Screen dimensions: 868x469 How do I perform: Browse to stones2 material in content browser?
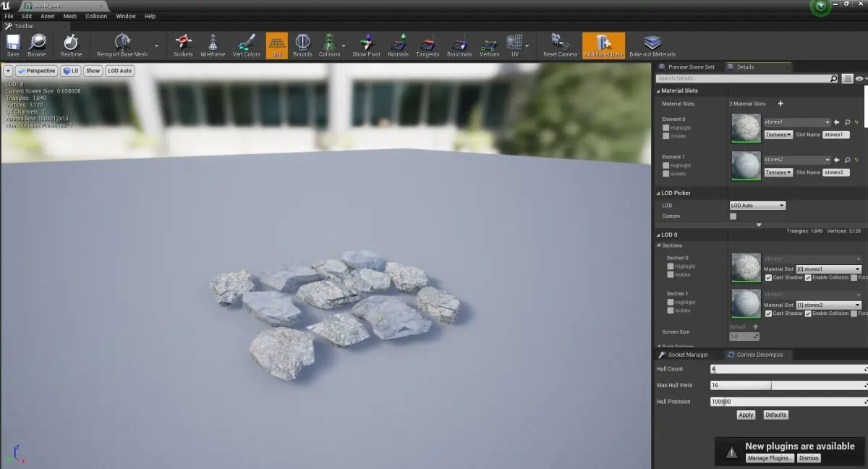coord(847,160)
